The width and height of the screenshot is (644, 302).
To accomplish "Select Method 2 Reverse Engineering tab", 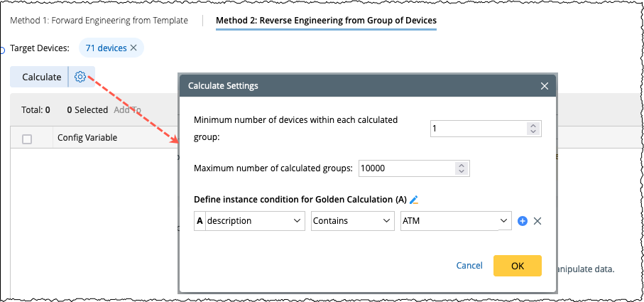I will point(326,21).
